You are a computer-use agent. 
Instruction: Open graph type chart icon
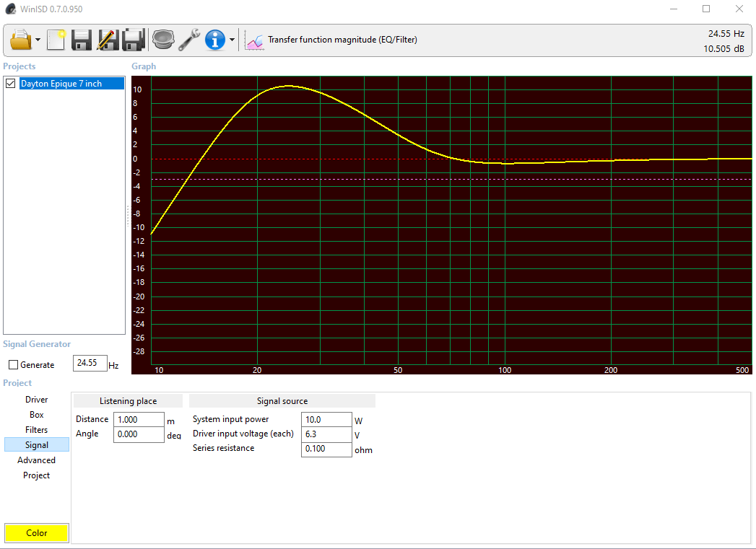(x=254, y=40)
